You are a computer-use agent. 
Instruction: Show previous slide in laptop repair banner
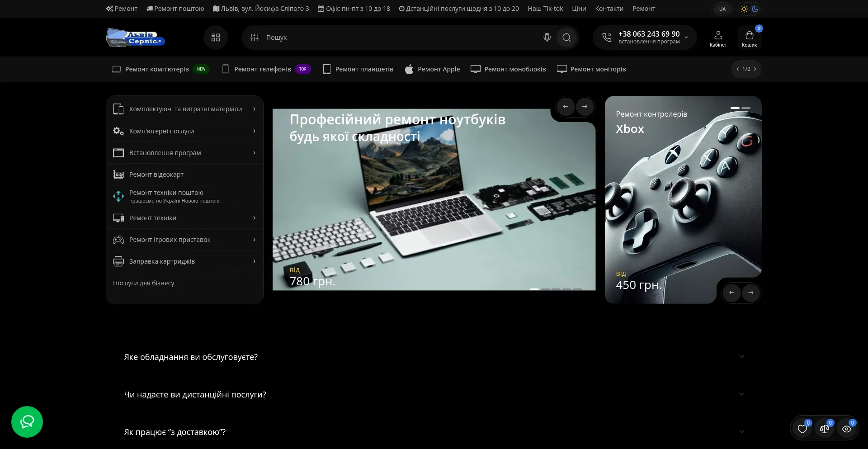click(566, 107)
